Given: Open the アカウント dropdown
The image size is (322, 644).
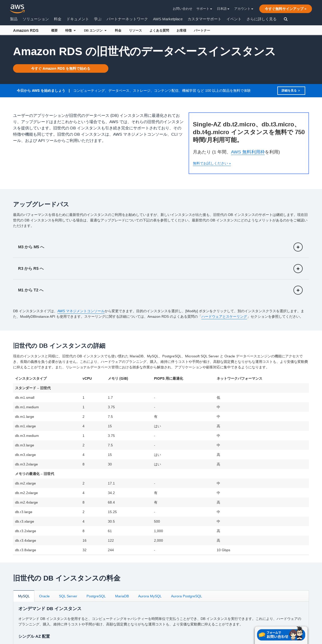Looking at the screenshot, I should tap(244, 9).
